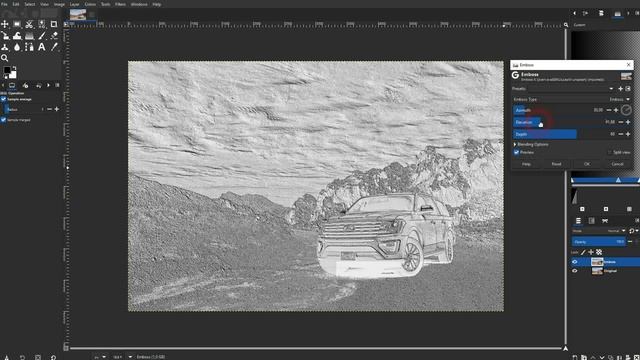Open the Tool Options tab
This screenshot has width=640, height=360.
(12, 85)
